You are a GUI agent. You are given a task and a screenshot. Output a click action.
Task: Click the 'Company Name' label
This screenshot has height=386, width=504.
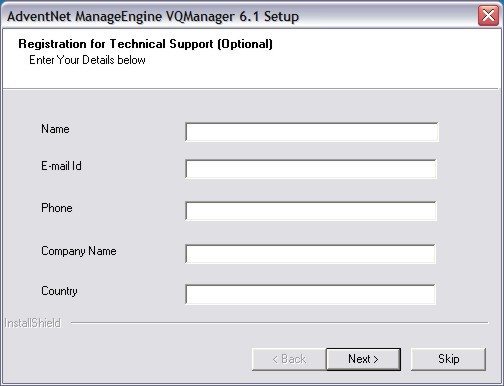click(x=79, y=251)
